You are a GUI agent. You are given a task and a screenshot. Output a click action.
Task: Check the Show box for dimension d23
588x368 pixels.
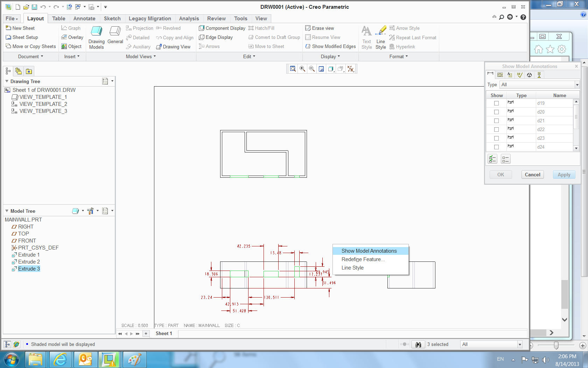(x=496, y=138)
